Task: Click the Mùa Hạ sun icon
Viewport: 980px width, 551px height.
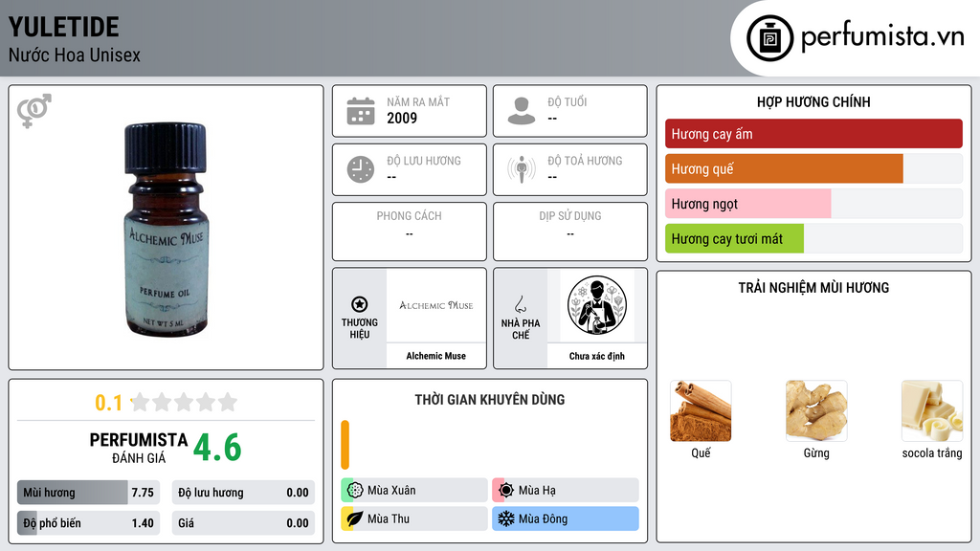Action: [506, 491]
